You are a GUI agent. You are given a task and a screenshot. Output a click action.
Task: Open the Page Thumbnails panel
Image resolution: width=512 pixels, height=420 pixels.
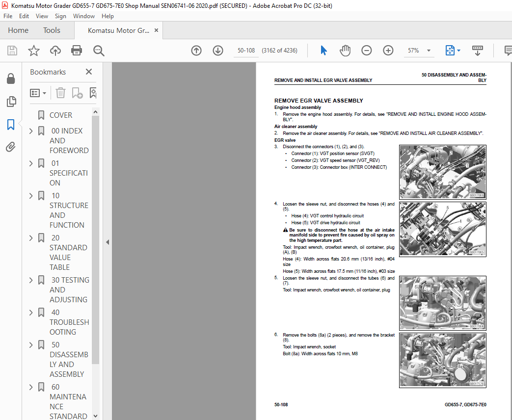(11, 102)
